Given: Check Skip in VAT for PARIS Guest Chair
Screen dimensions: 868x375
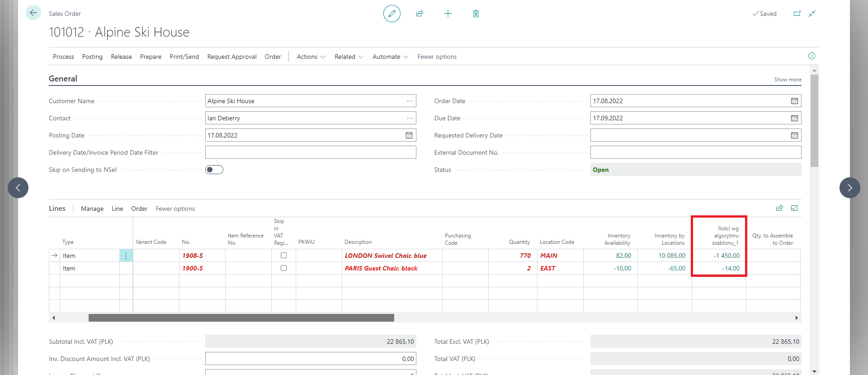Looking at the screenshot, I should 283,268.
